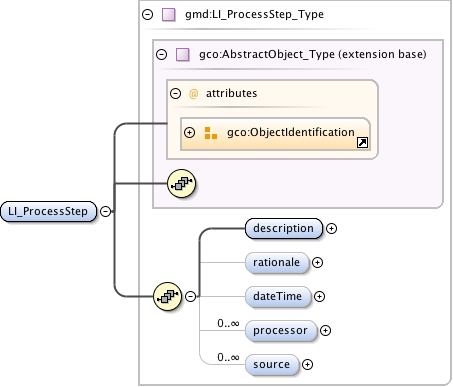This screenshot has width=453, height=387.
Task: Click the orange attribute group icon
Action: point(211,133)
